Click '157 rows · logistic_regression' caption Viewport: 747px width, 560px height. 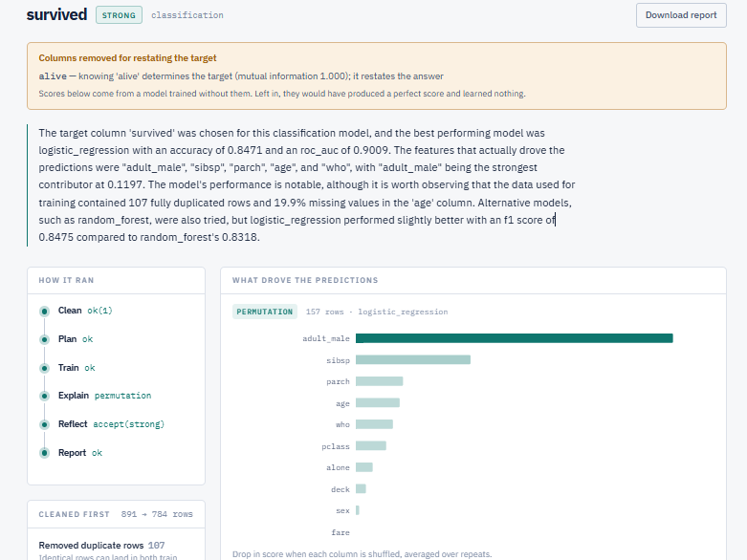376,312
